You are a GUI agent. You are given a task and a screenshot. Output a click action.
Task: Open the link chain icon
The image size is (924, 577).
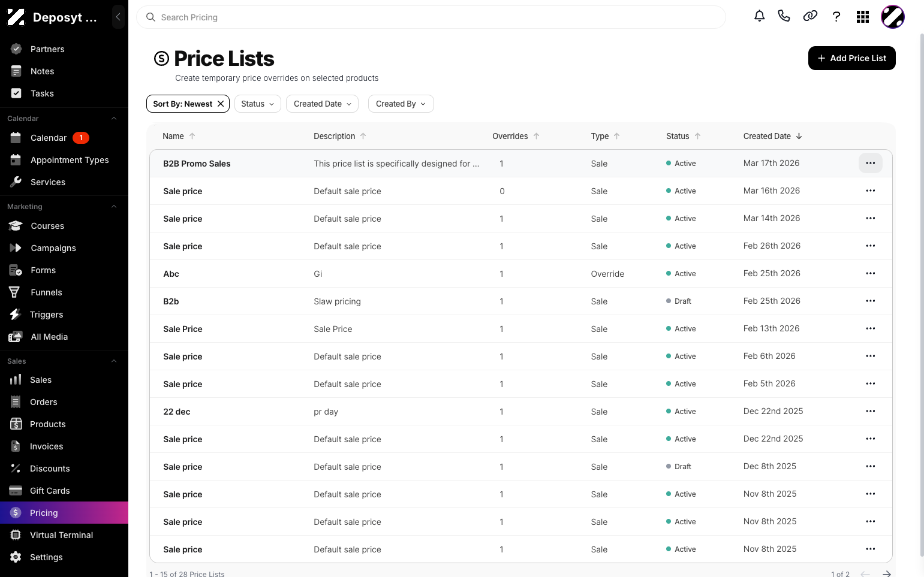pos(810,16)
